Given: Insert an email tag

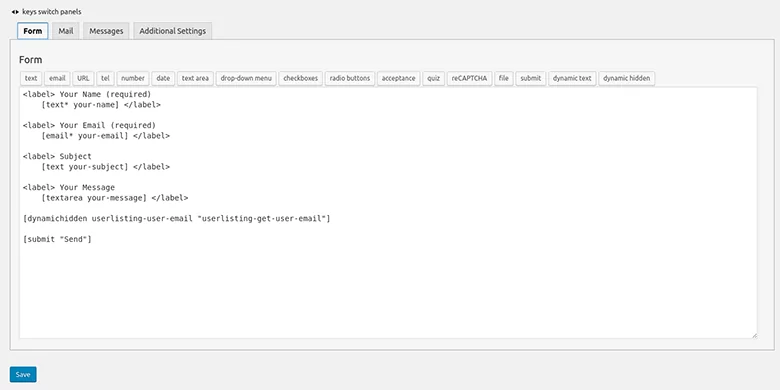Looking at the screenshot, I should click(x=57, y=78).
